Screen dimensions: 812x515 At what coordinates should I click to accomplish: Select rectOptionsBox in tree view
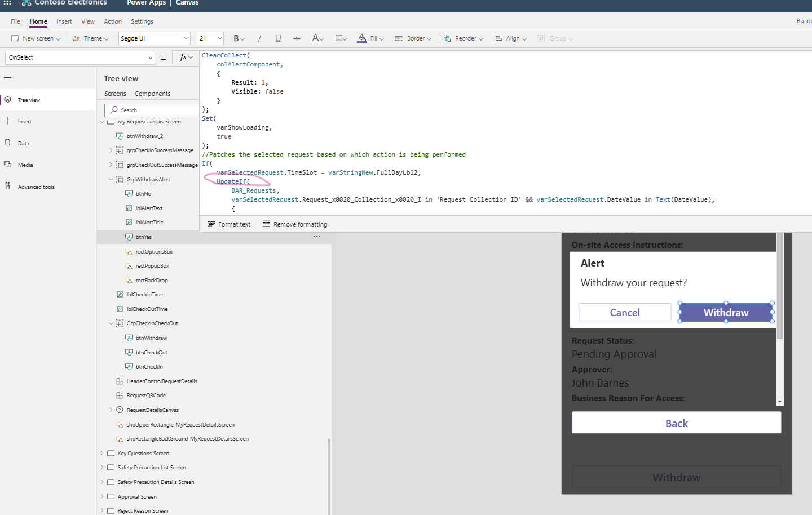154,251
